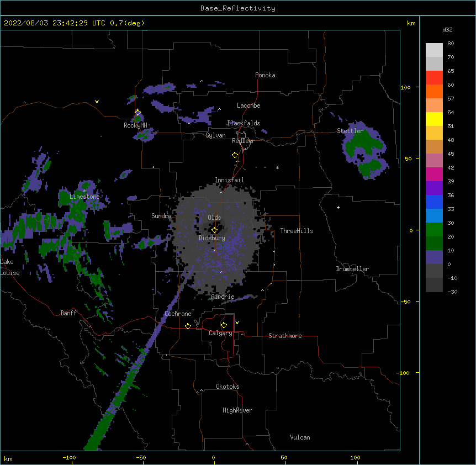This screenshot has width=476, height=465.
Task: Select the Olds label near radar center
Action: pos(214,218)
